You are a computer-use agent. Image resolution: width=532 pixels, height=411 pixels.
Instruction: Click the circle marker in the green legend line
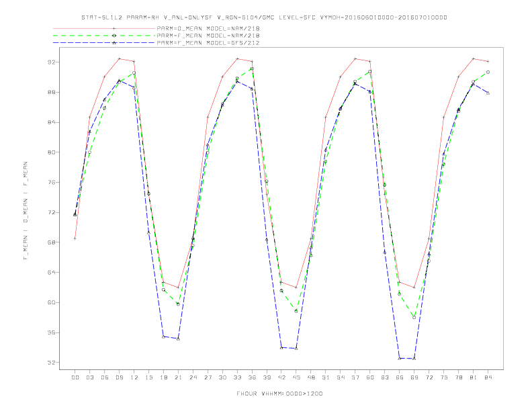click(114, 36)
